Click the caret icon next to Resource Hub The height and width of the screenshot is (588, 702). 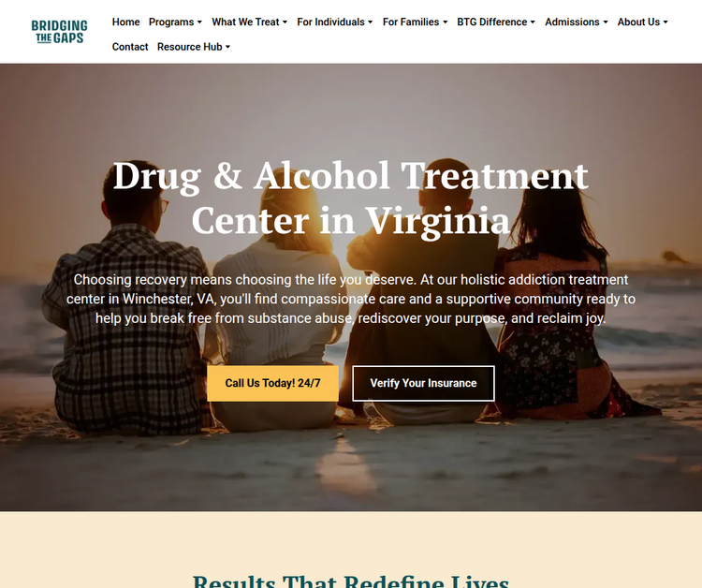(x=227, y=47)
